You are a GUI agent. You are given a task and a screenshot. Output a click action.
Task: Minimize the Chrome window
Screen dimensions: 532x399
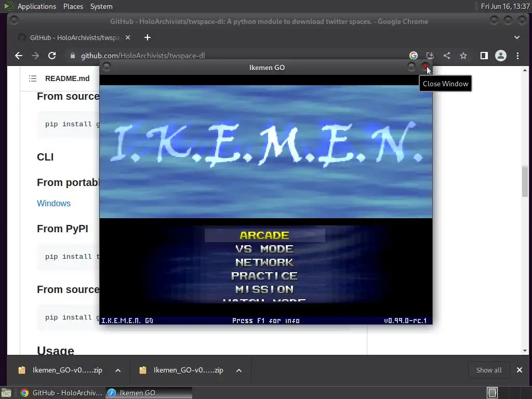point(494,20)
